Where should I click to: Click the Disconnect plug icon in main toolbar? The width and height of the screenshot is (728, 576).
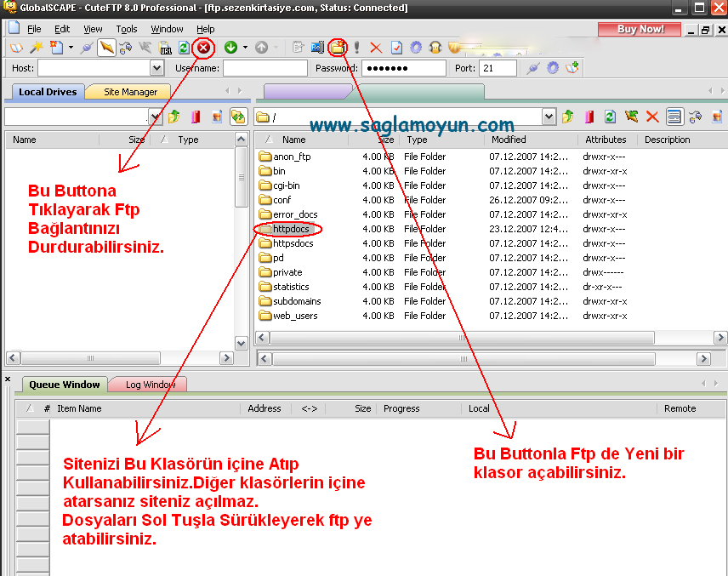[x=87, y=48]
